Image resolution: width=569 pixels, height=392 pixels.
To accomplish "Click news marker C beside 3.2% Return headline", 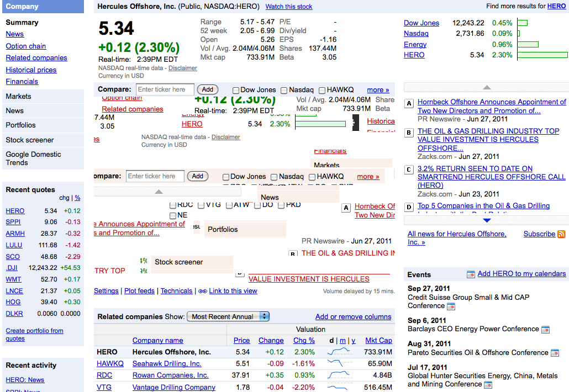I will point(409,169).
